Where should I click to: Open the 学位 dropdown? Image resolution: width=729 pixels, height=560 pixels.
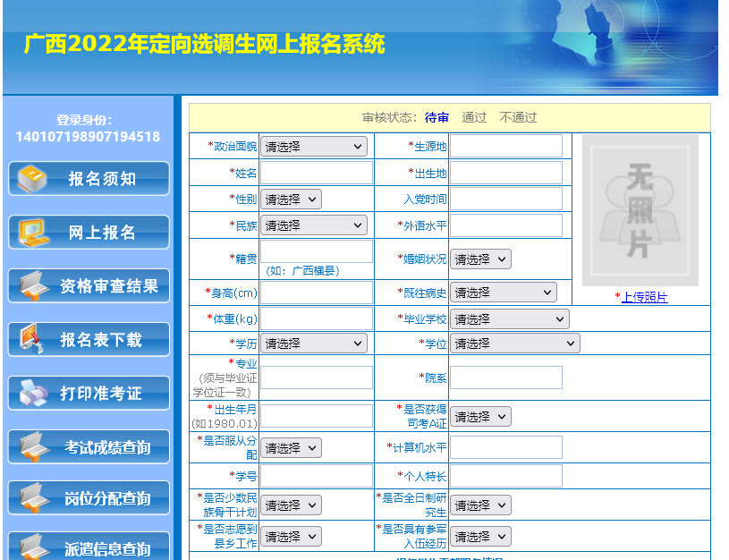(x=514, y=344)
